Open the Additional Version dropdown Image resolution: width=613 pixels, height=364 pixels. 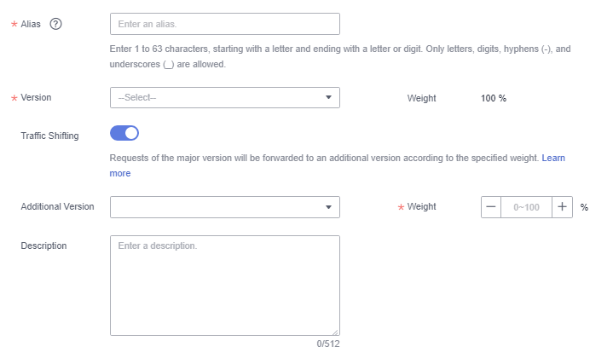[225, 207]
